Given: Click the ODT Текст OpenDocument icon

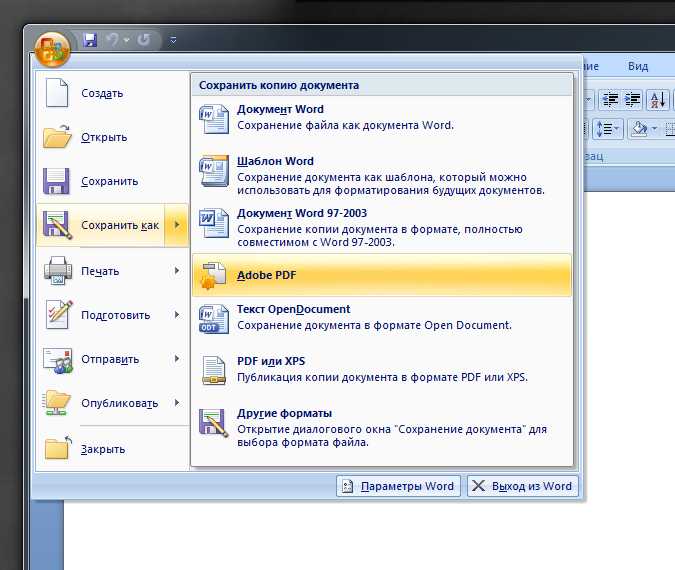Looking at the screenshot, I should (214, 319).
